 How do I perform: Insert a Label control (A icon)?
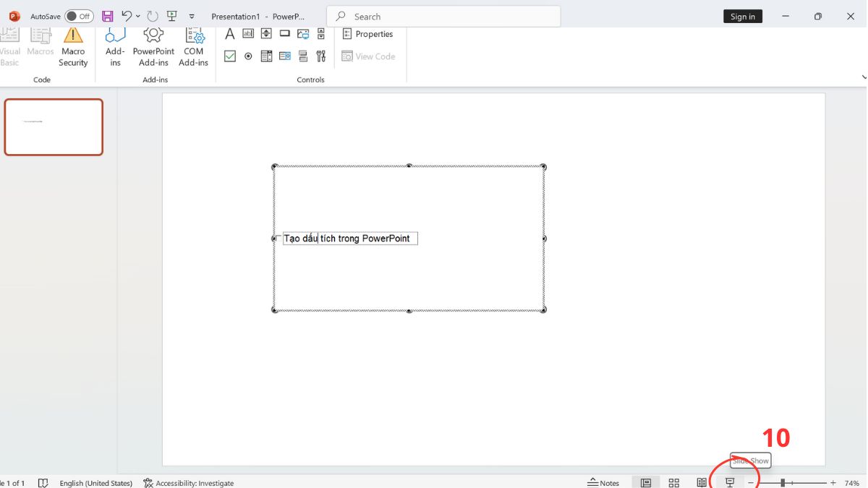click(230, 33)
